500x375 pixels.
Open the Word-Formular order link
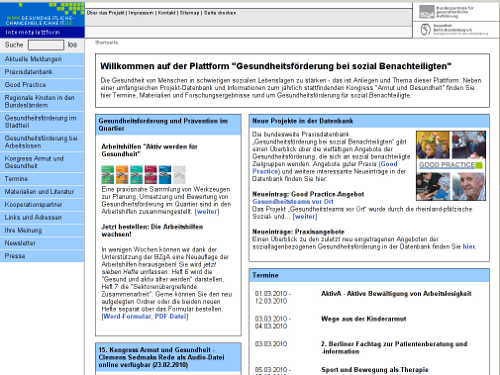coord(128,316)
